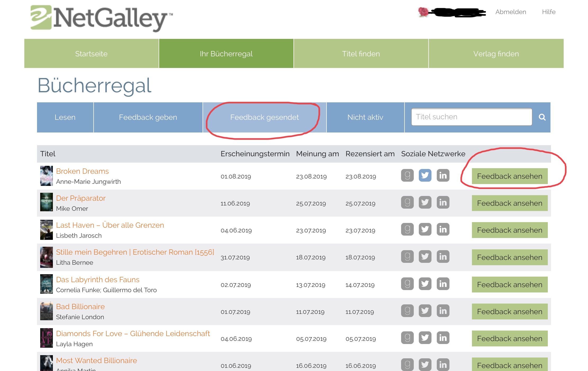Viewport: 588px width, 371px height.
Task: View feedback for Broken Dreams
Action: click(510, 176)
